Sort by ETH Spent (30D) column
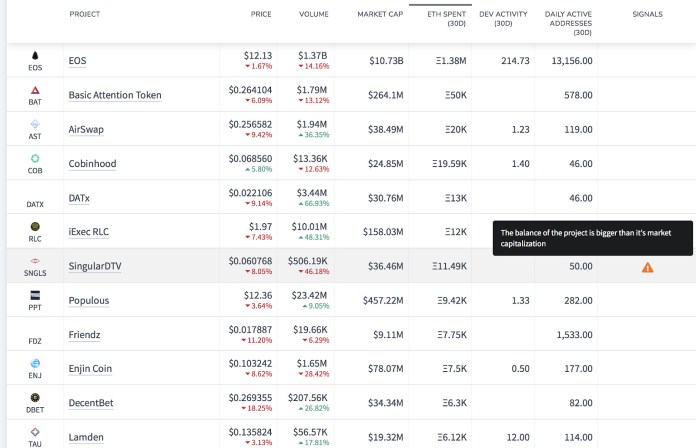The image size is (696, 448). pyautogui.click(x=447, y=19)
